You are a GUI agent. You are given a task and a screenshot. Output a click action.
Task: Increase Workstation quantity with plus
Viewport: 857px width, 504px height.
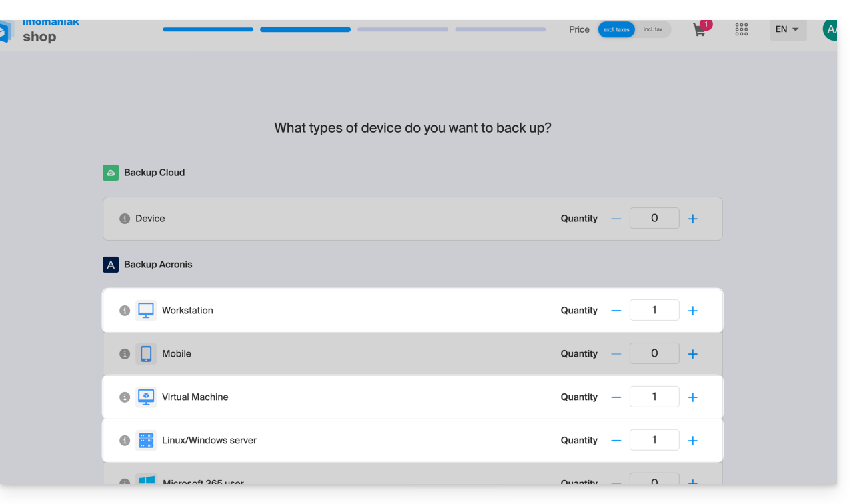point(693,311)
